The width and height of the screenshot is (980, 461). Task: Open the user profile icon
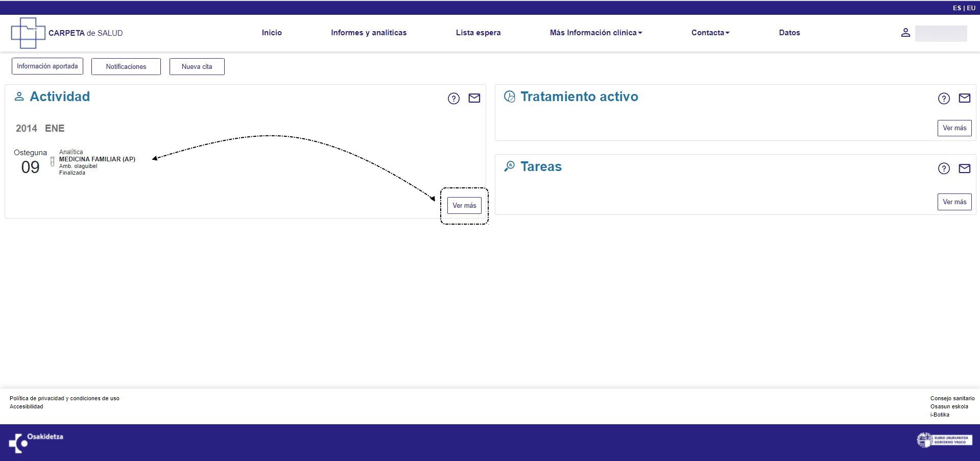(x=905, y=33)
